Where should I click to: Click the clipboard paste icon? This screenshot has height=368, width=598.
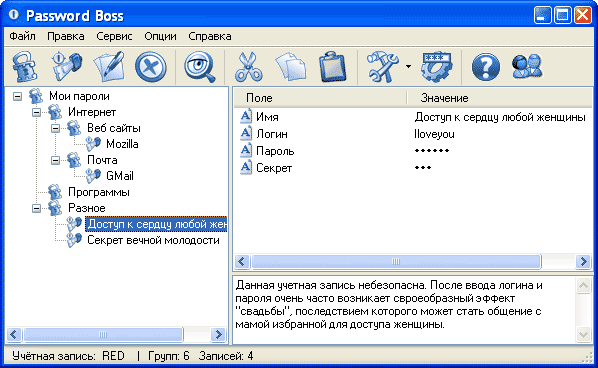[x=333, y=67]
